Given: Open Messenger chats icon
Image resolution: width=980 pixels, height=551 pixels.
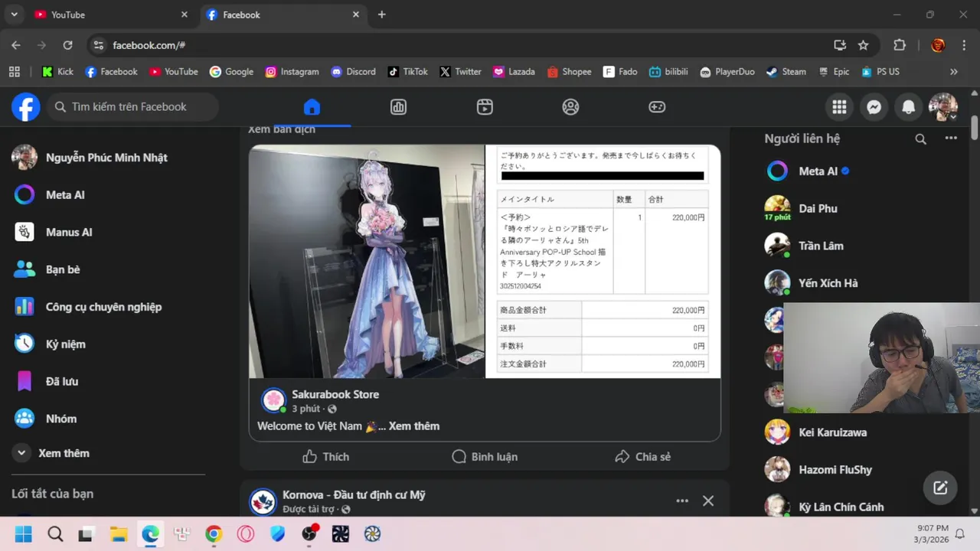Looking at the screenshot, I should tap(874, 107).
